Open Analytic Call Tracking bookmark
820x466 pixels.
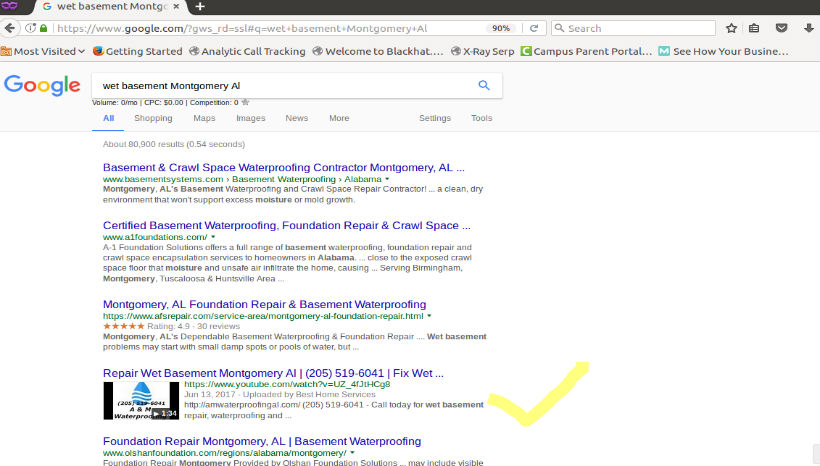click(247, 51)
